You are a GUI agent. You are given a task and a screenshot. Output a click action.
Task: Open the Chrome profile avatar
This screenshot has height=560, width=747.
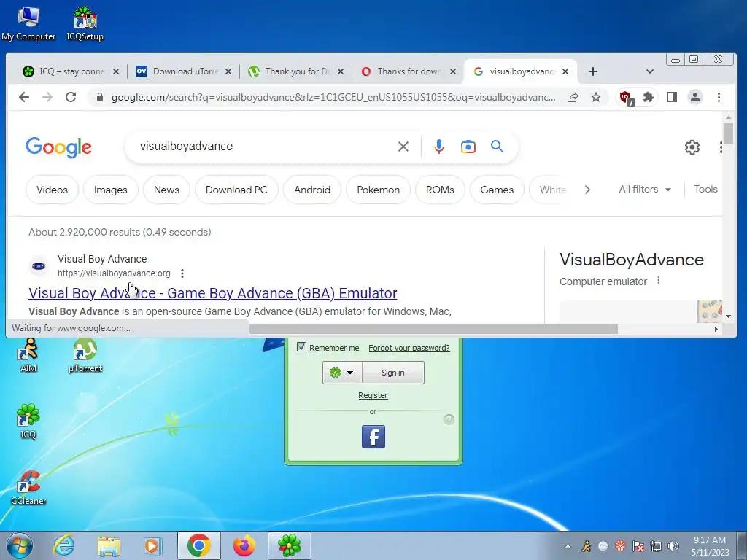(x=695, y=97)
